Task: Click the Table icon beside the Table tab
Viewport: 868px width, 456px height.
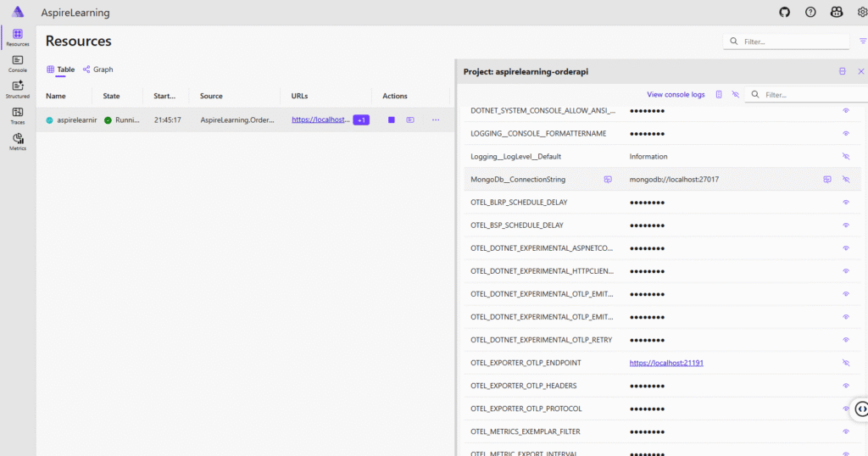Action: click(50, 70)
